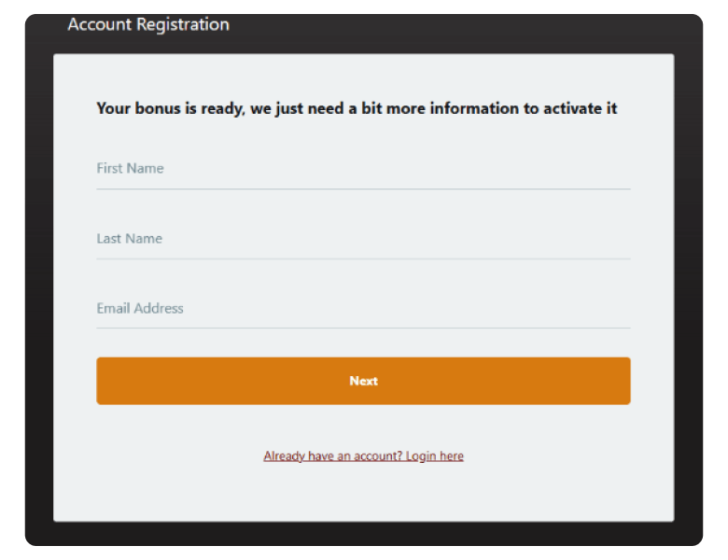728x560 pixels.
Task: Click the right end of the Email Address field
Action: pos(616,309)
